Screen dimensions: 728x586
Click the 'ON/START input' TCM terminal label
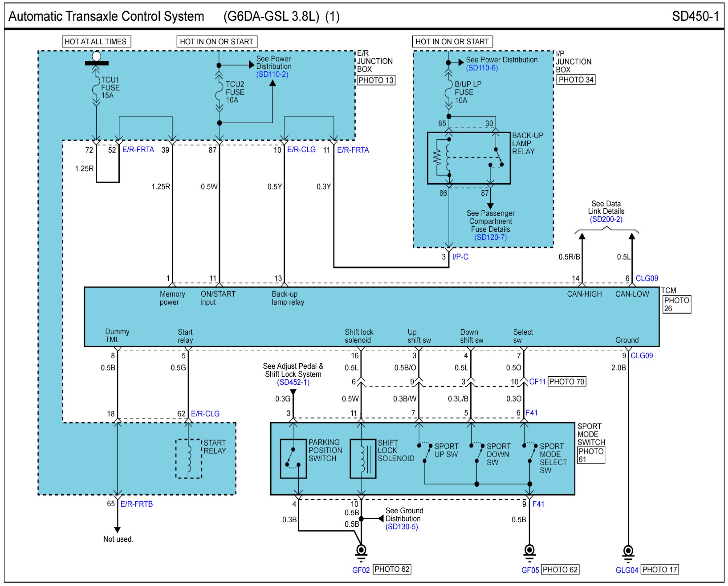(x=218, y=298)
